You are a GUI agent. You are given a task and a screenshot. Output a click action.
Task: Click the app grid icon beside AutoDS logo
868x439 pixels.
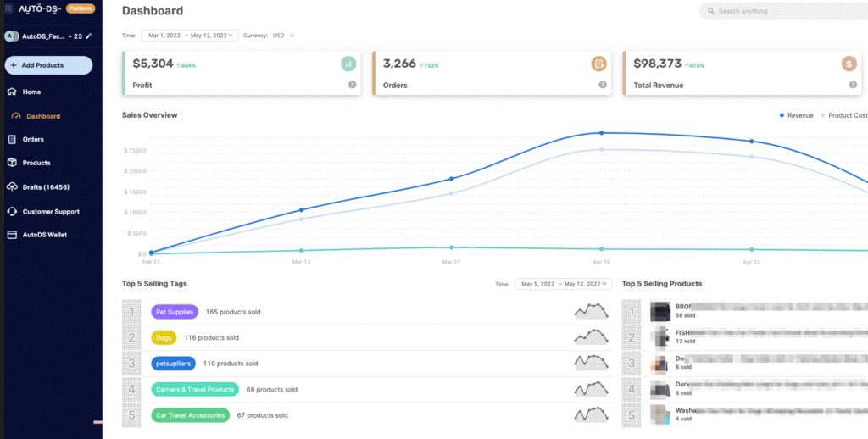8,8
